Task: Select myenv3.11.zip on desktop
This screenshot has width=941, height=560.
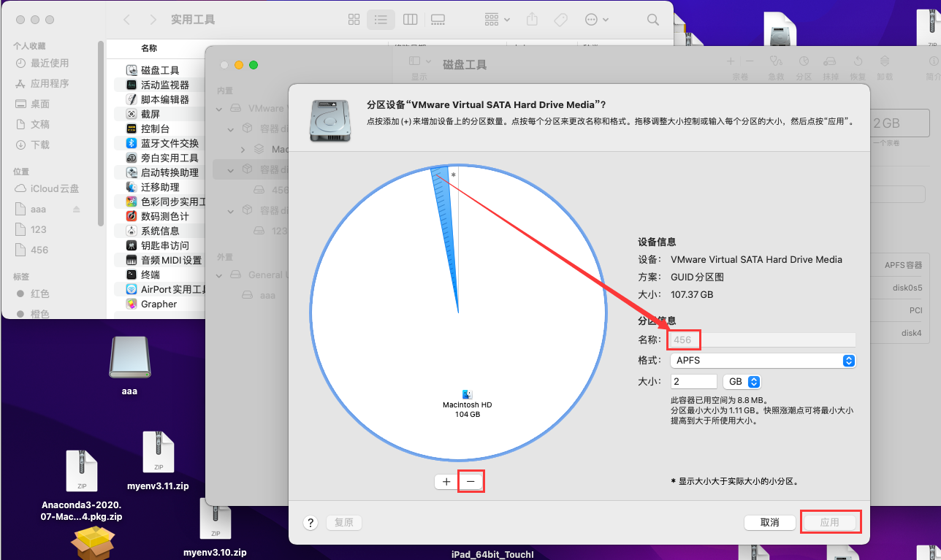Action: (158, 461)
